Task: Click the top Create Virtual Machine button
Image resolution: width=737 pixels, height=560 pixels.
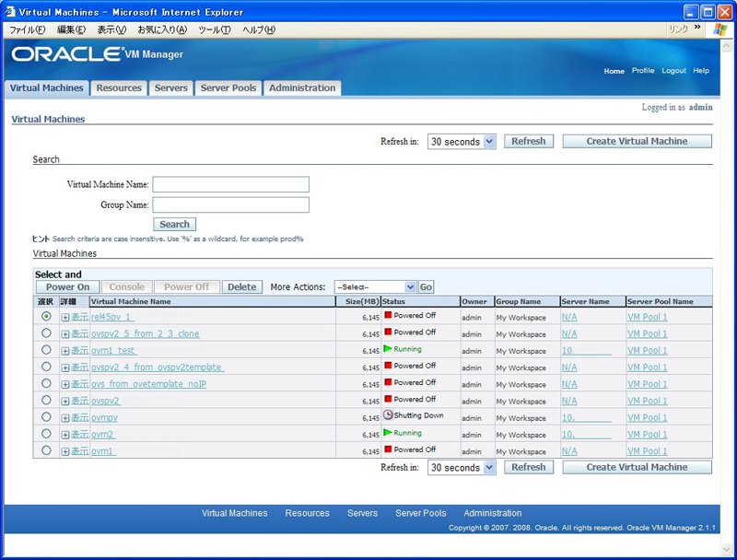Action: point(637,142)
